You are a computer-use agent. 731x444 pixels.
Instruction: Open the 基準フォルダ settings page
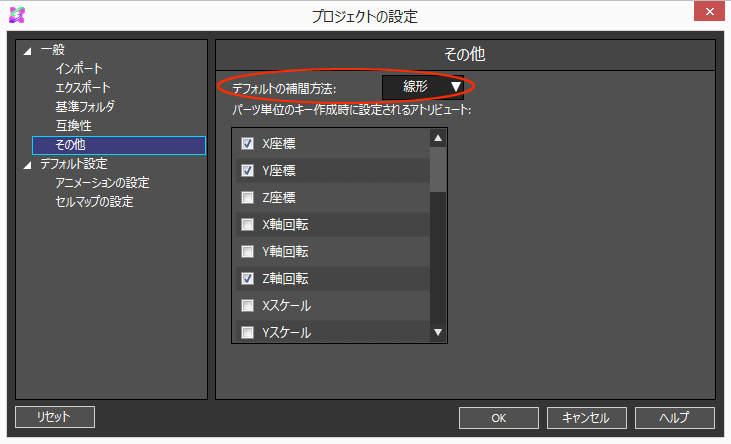(85, 107)
